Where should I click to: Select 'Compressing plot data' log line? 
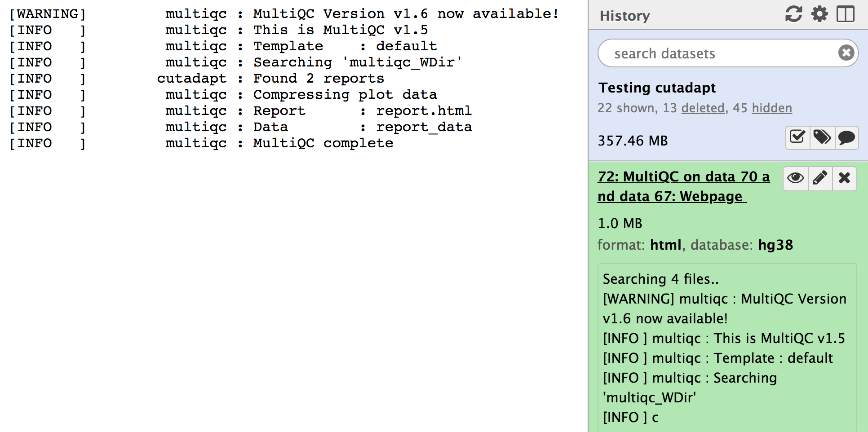(345, 95)
